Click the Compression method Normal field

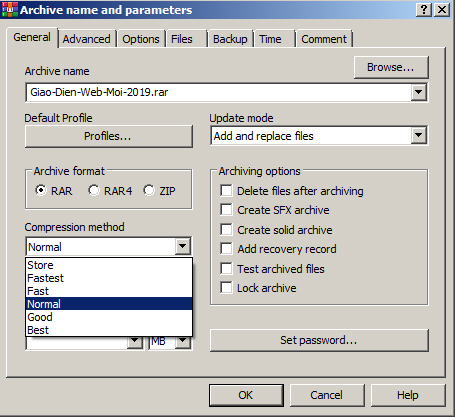tap(101, 247)
